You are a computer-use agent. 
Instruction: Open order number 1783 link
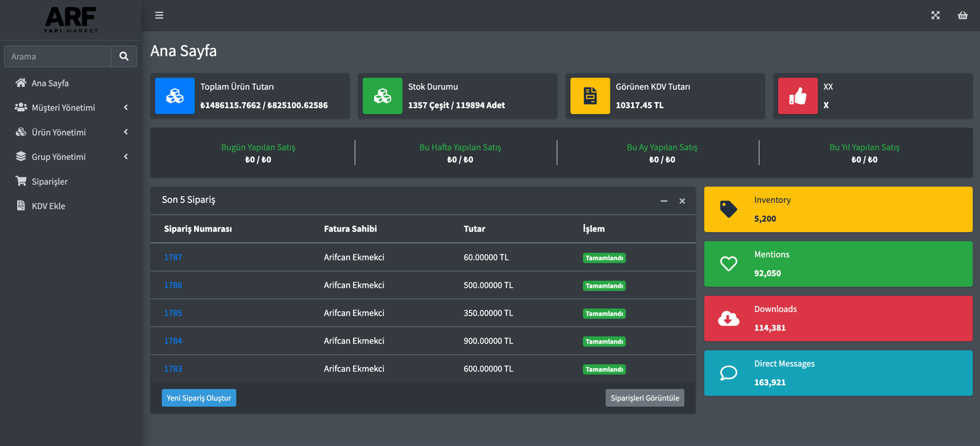(173, 369)
